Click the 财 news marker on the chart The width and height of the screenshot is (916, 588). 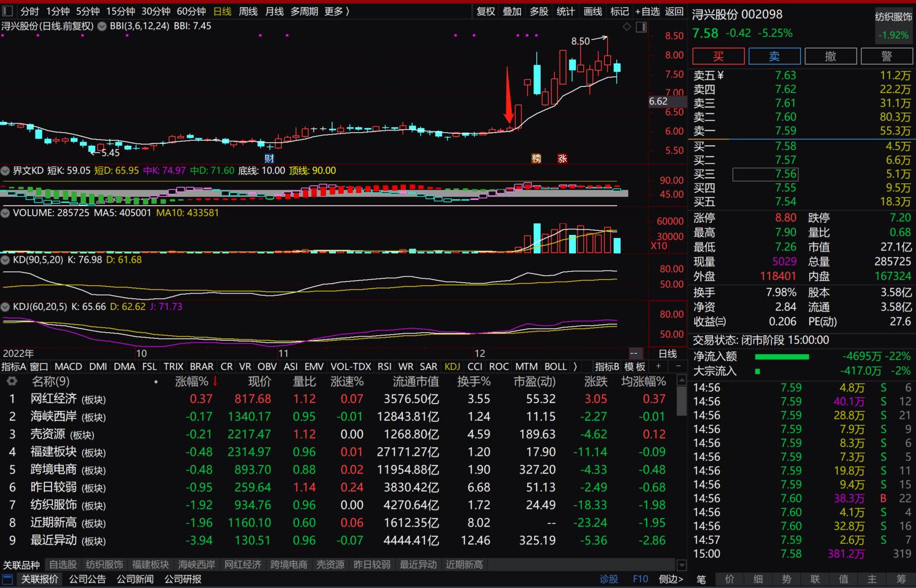[268, 158]
